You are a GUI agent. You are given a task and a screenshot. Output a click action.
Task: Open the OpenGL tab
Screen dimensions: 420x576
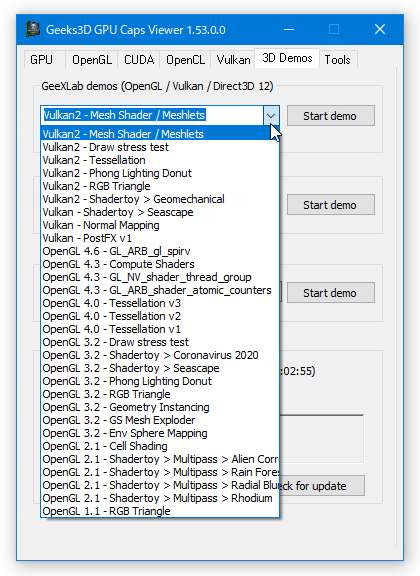pos(92,60)
